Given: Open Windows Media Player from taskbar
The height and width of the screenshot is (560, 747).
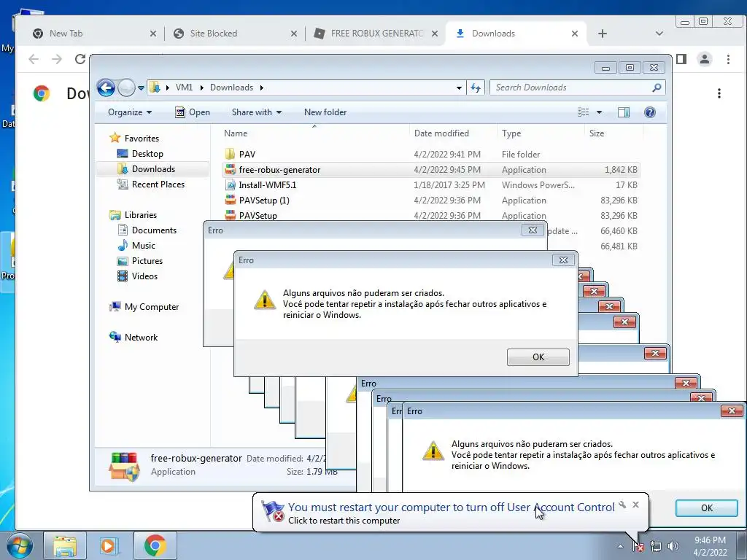Looking at the screenshot, I should pyautogui.click(x=109, y=545).
